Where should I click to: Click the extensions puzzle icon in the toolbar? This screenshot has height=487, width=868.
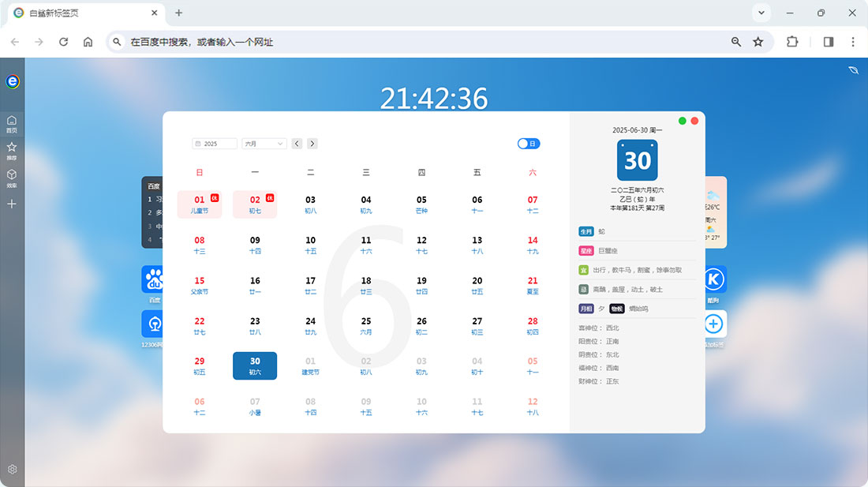791,41
